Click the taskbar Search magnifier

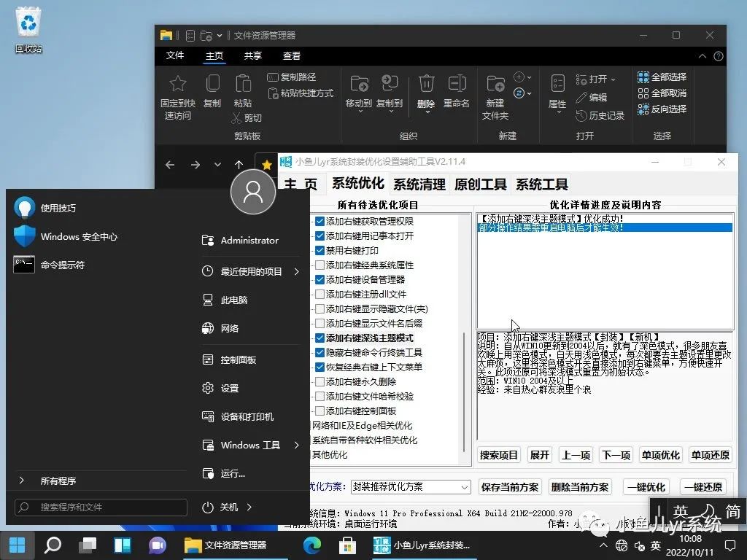point(53,545)
